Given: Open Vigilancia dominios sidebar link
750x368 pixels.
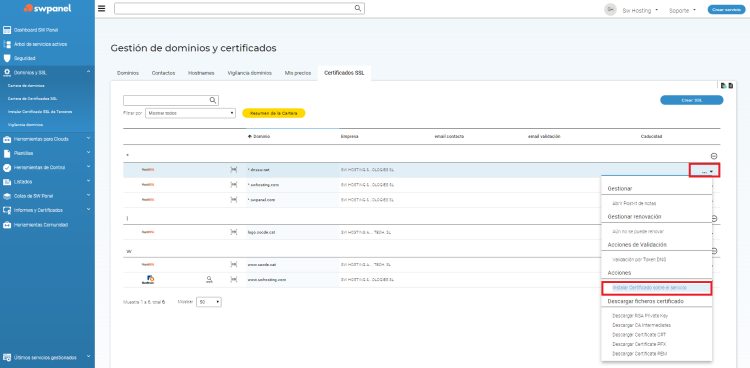Looking at the screenshot, I should point(25,124).
